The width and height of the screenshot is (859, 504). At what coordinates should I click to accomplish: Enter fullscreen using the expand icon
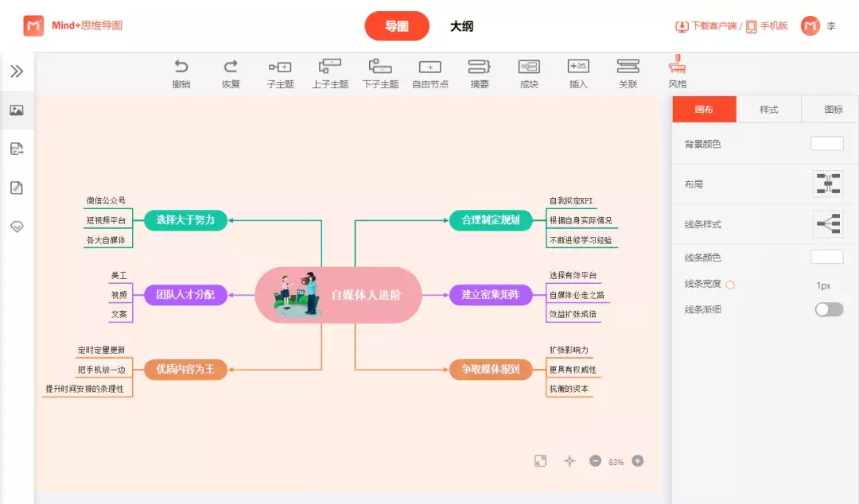541,461
